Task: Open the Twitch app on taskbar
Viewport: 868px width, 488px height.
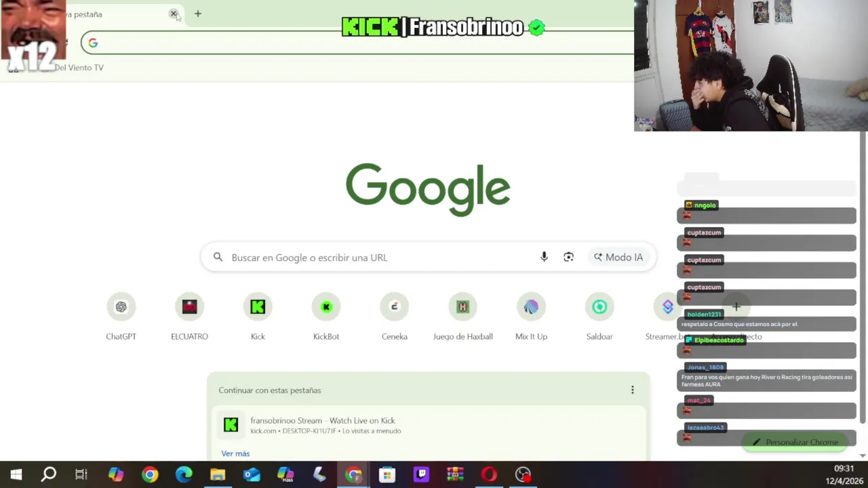Action: point(421,474)
